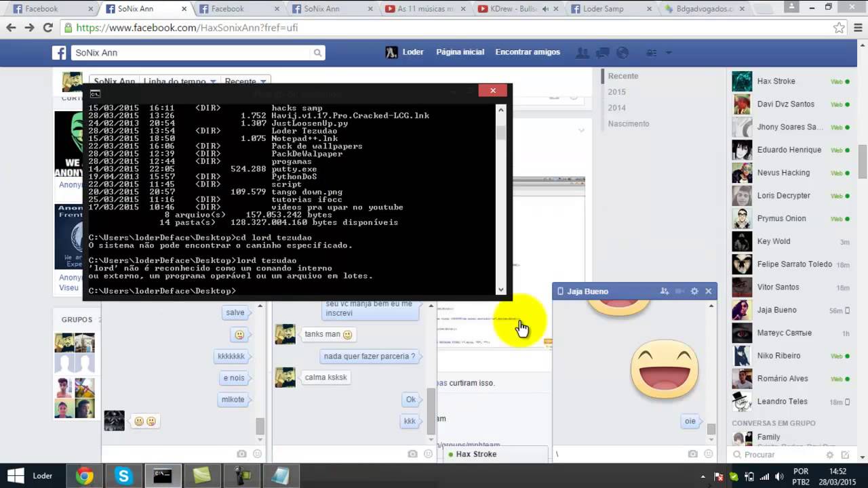Open the Linha do tempo dropdown
The width and height of the screenshot is (868, 488).
(x=179, y=81)
